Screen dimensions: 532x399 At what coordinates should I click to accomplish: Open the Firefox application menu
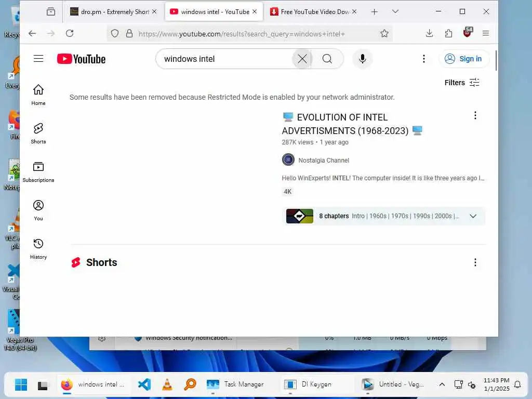(x=486, y=33)
